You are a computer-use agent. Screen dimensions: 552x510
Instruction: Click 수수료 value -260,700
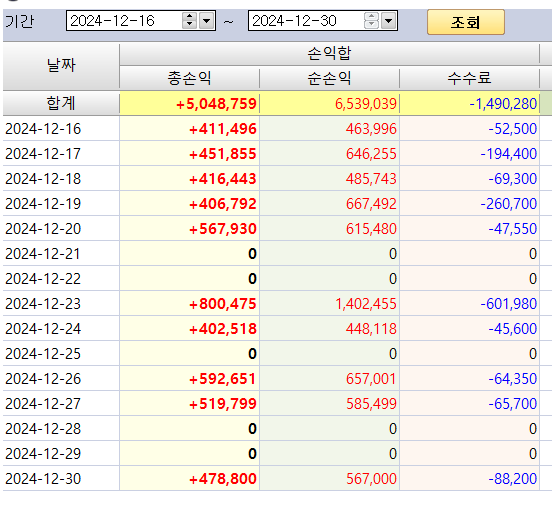tap(509, 204)
